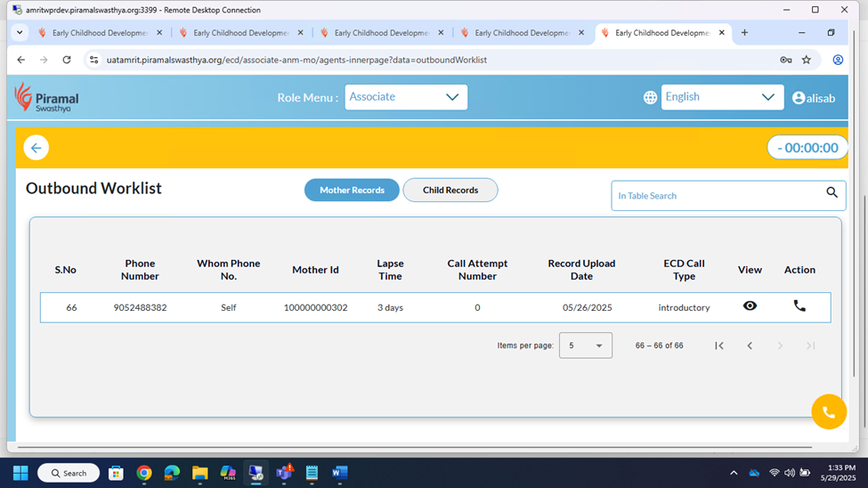The image size is (868, 488).
Task: Open Microsoft Store from the taskbar
Action: (x=116, y=473)
